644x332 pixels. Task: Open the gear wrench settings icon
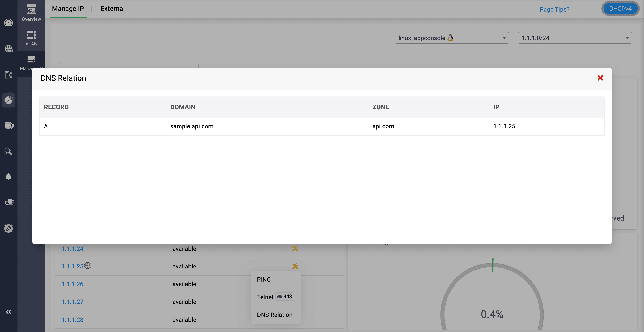tap(9, 228)
